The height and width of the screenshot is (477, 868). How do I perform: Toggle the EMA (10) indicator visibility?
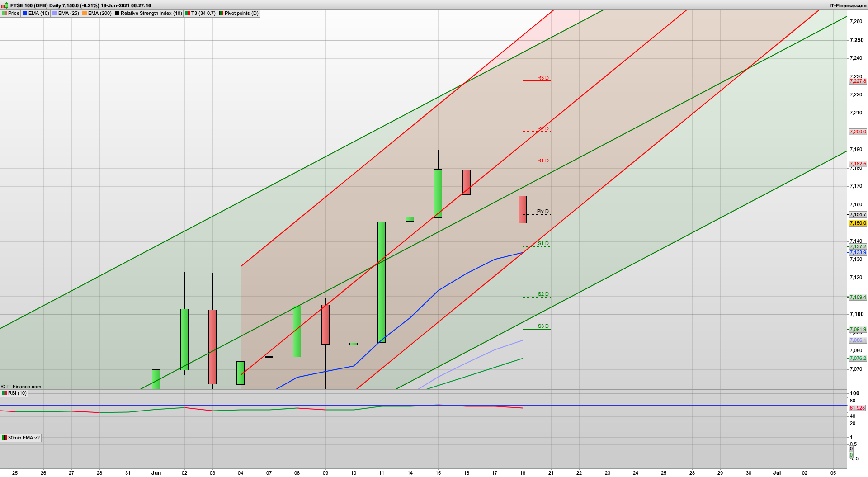tap(24, 13)
